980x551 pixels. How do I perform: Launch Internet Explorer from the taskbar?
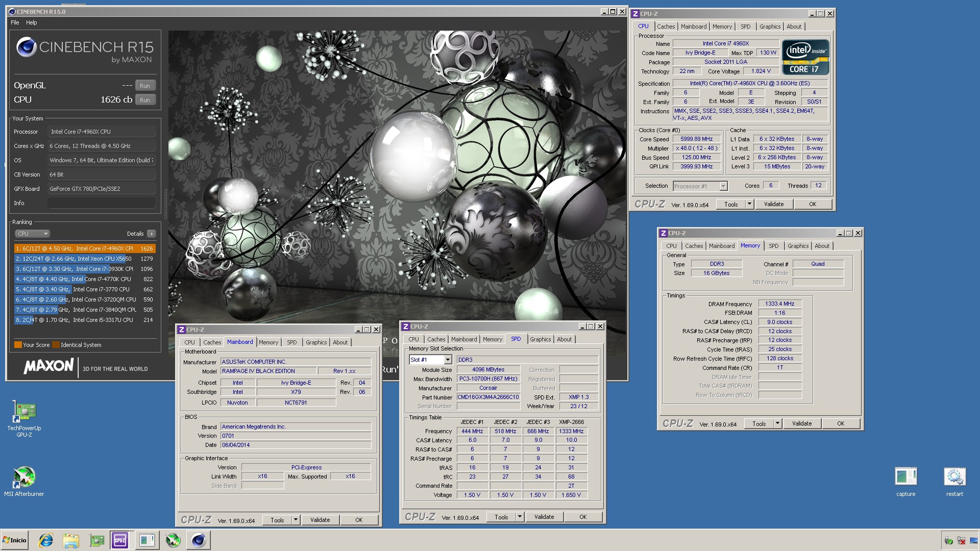click(x=46, y=540)
